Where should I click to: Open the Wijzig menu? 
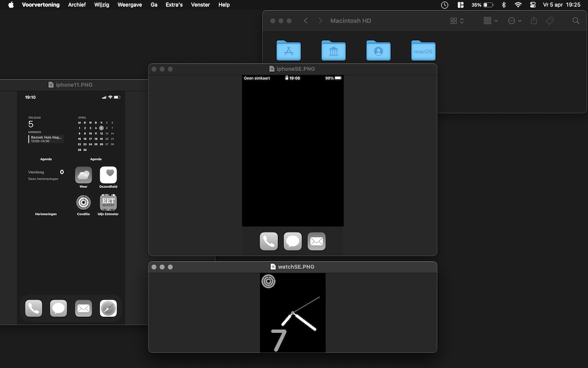point(102,5)
